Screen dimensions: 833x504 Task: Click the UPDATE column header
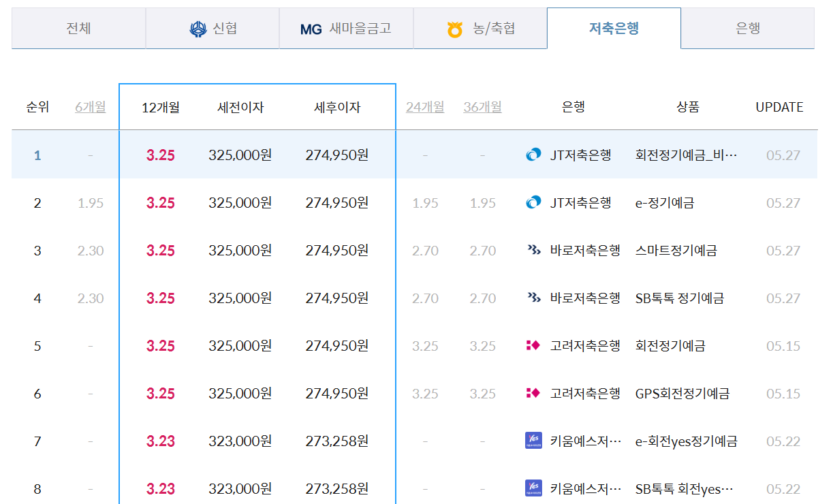[779, 107]
